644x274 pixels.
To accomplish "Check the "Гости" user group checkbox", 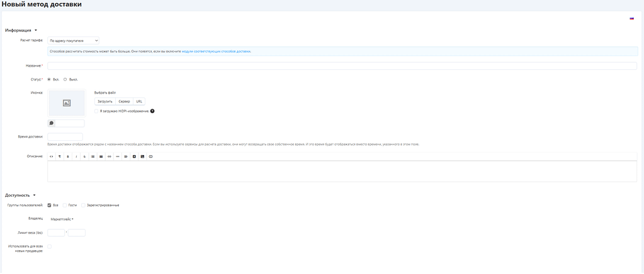I will click(65, 205).
